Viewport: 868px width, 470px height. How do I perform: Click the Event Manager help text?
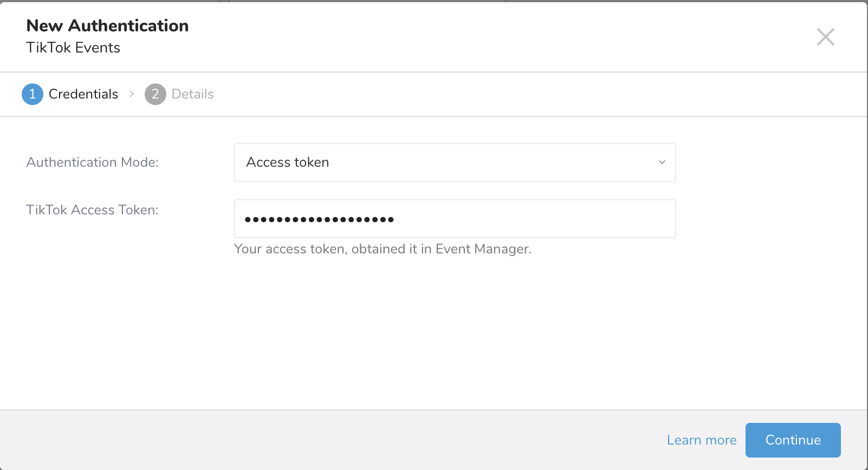click(382, 249)
